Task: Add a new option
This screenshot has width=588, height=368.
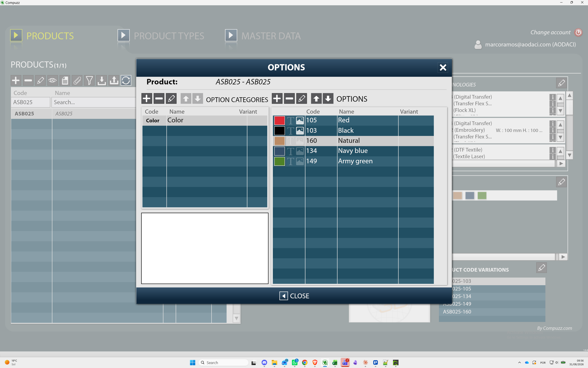Action: [277, 99]
